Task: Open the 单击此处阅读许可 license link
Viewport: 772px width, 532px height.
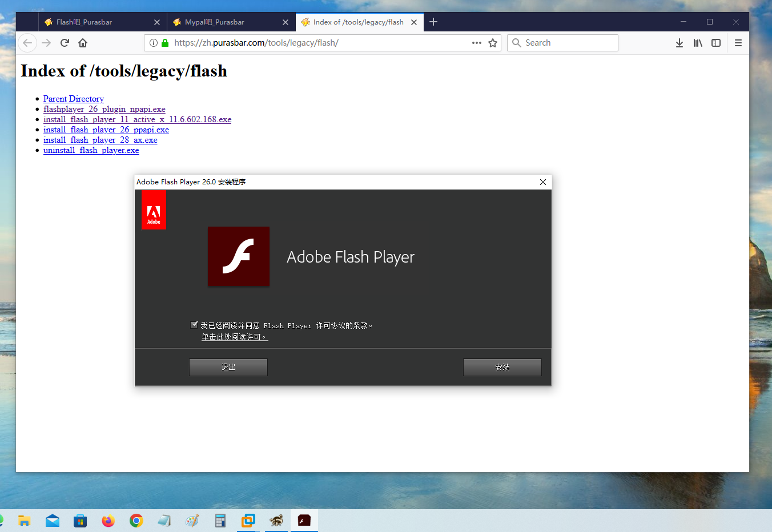Action: tap(234, 337)
